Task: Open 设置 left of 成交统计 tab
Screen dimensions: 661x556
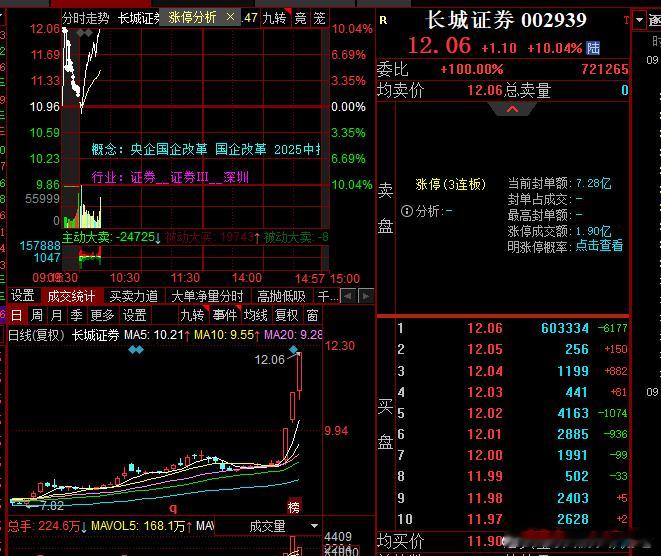Action: [22, 295]
